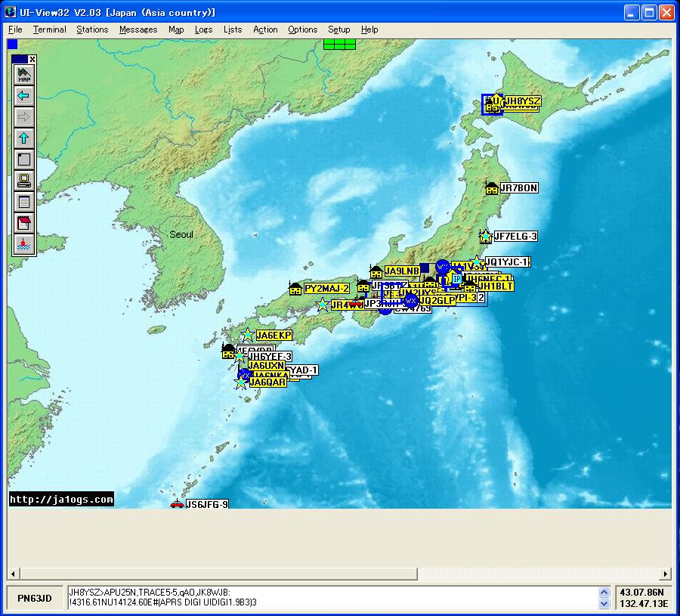Open the Messages menu

tap(138, 29)
